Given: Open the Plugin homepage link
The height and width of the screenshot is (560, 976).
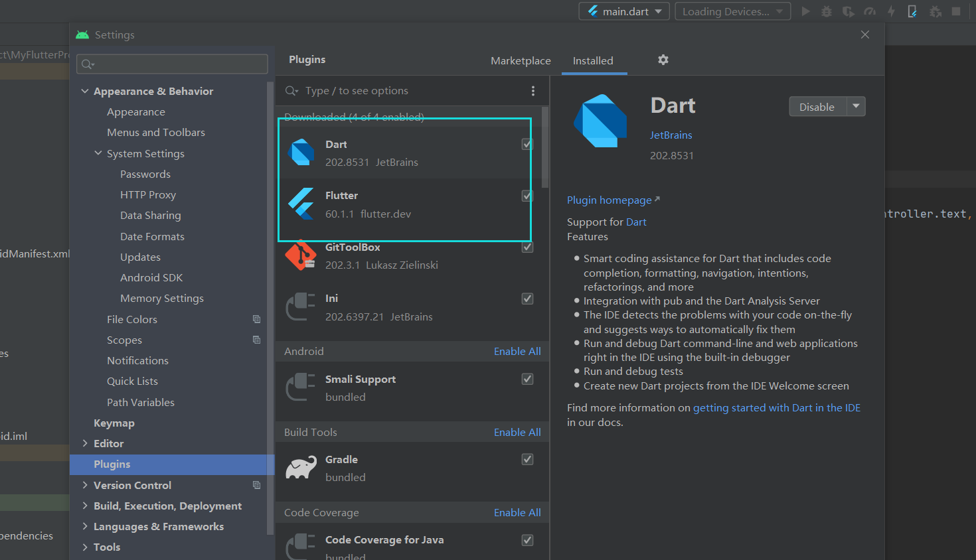Looking at the screenshot, I should 610,200.
